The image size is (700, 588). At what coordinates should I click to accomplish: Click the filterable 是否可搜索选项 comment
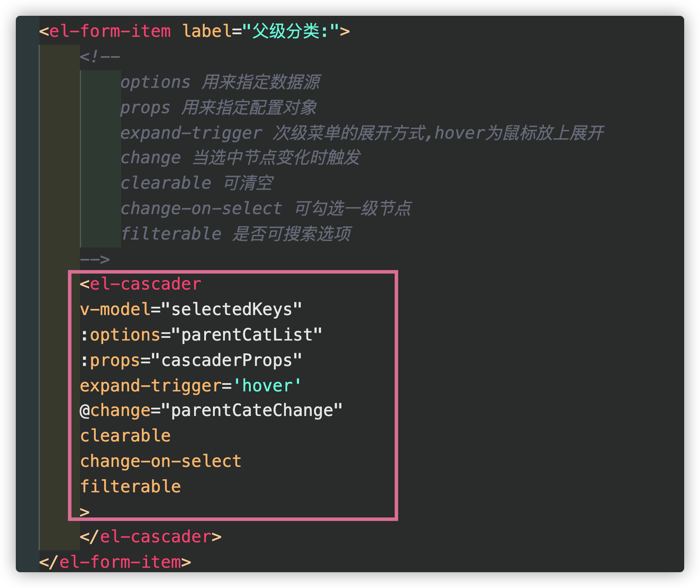(x=236, y=233)
